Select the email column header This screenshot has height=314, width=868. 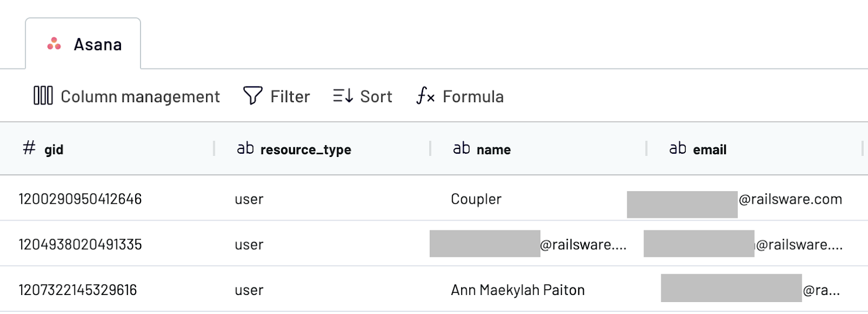710,149
